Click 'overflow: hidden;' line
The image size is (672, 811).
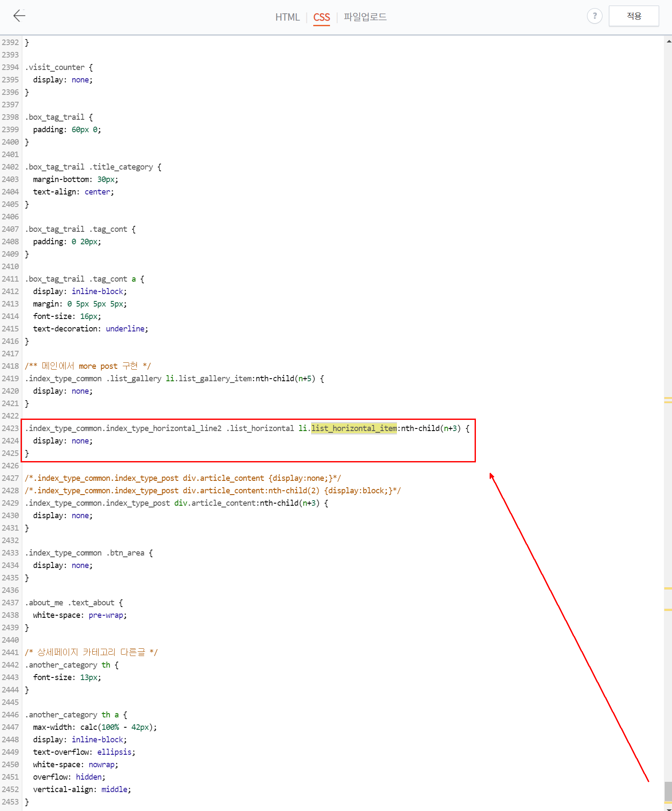click(x=69, y=777)
